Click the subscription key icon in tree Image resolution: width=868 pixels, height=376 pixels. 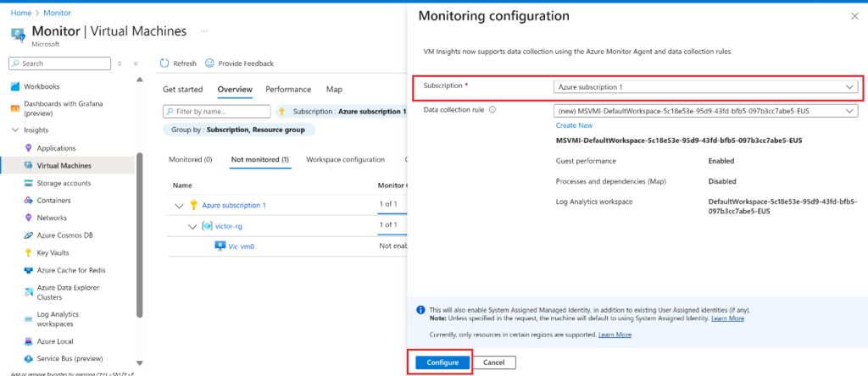194,205
